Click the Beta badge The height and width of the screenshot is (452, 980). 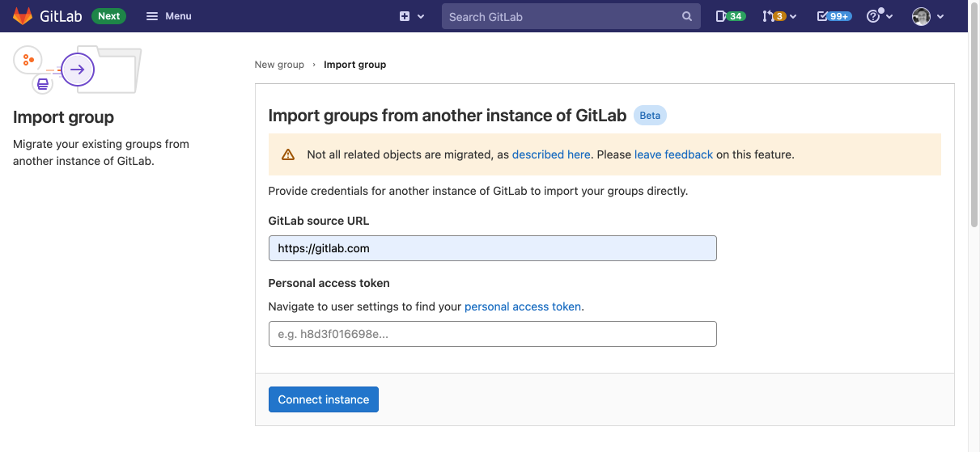coord(650,116)
